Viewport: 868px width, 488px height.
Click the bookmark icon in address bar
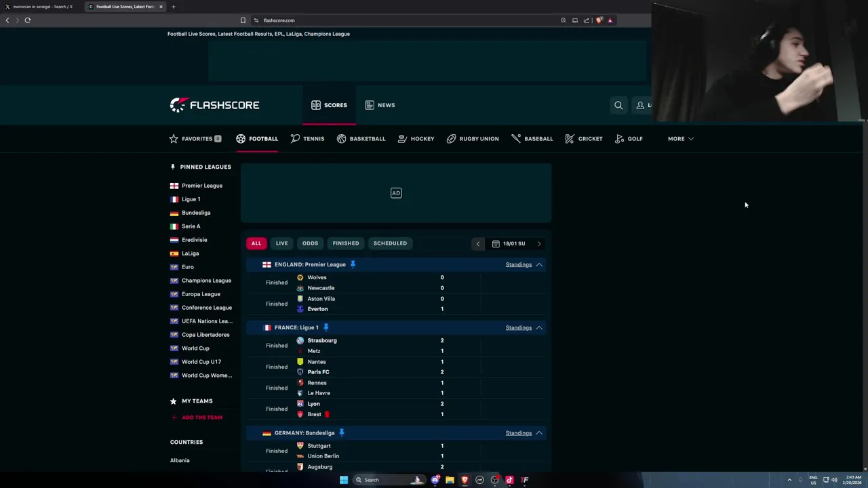point(243,20)
